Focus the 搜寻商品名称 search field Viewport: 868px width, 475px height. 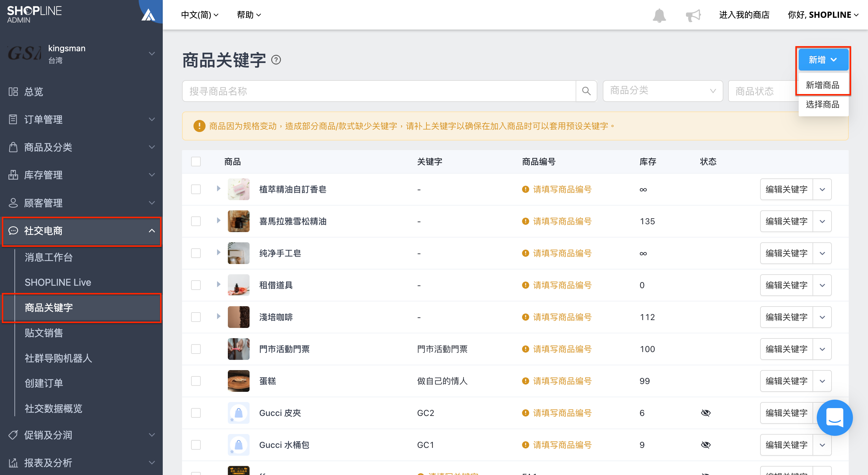coord(379,91)
